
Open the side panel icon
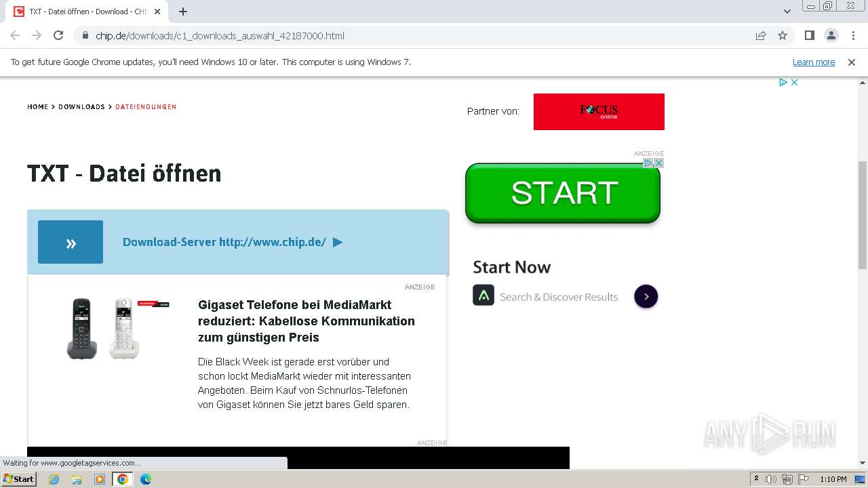810,35
